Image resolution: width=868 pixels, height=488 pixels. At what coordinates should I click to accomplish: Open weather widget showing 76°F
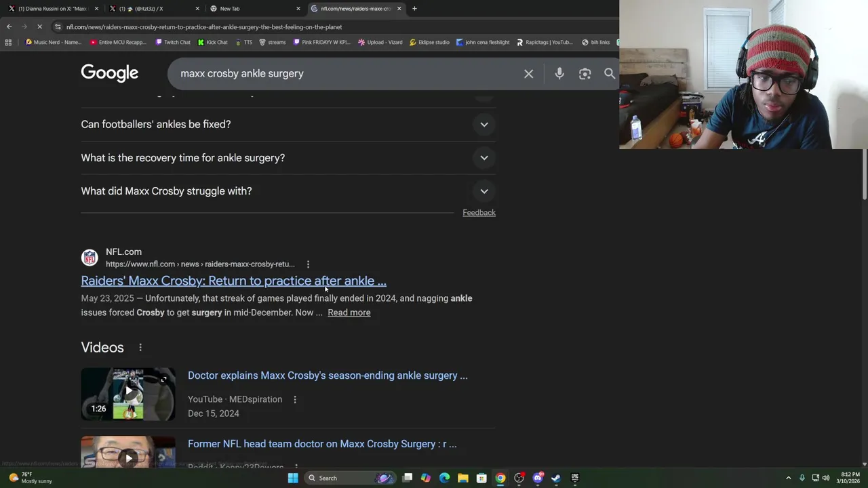tap(31, 478)
